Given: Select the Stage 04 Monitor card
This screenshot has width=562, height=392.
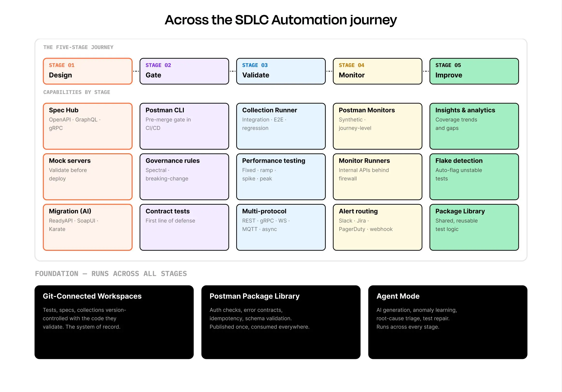Looking at the screenshot, I should [377, 71].
